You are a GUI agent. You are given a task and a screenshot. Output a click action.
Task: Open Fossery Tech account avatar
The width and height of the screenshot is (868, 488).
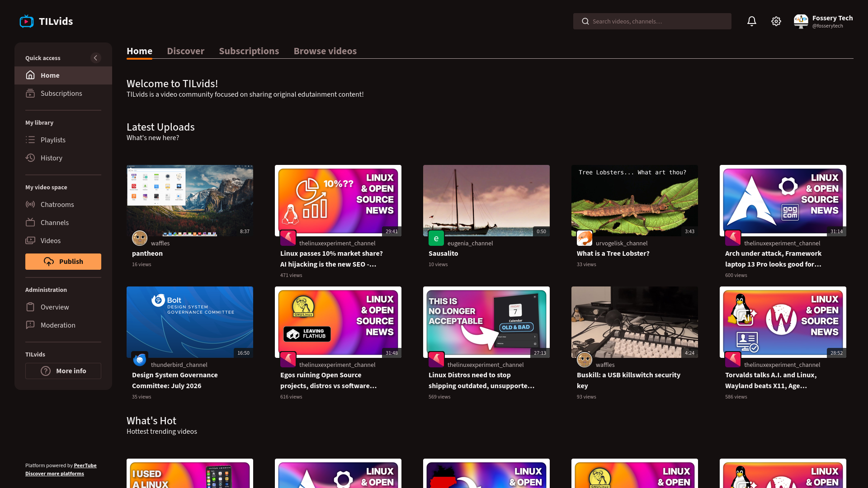pyautogui.click(x=801, y=21)
